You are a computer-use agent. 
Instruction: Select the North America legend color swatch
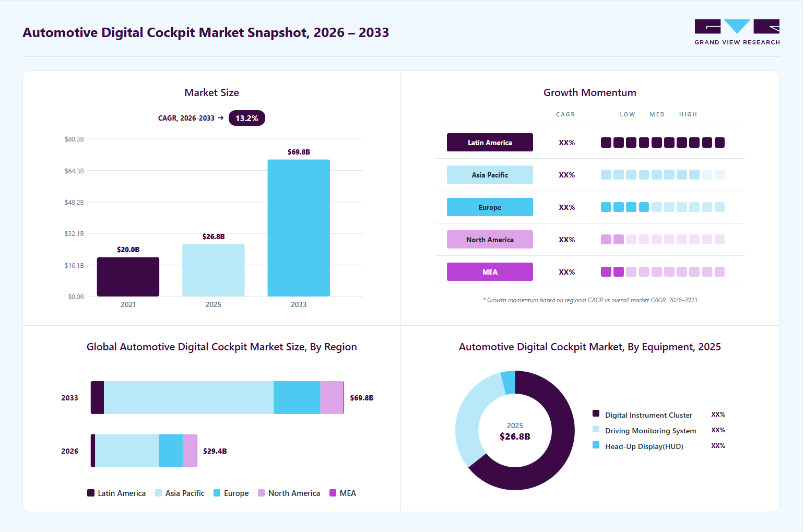pos(262,493)
